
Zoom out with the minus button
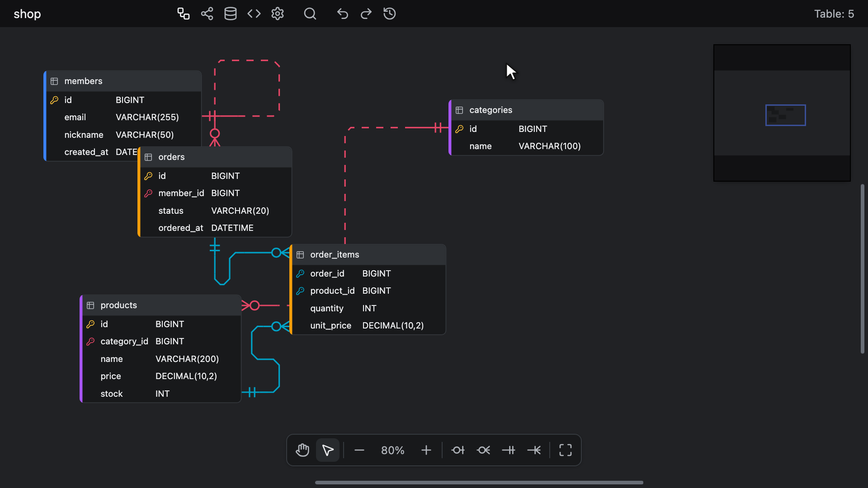tap(359, 450)
